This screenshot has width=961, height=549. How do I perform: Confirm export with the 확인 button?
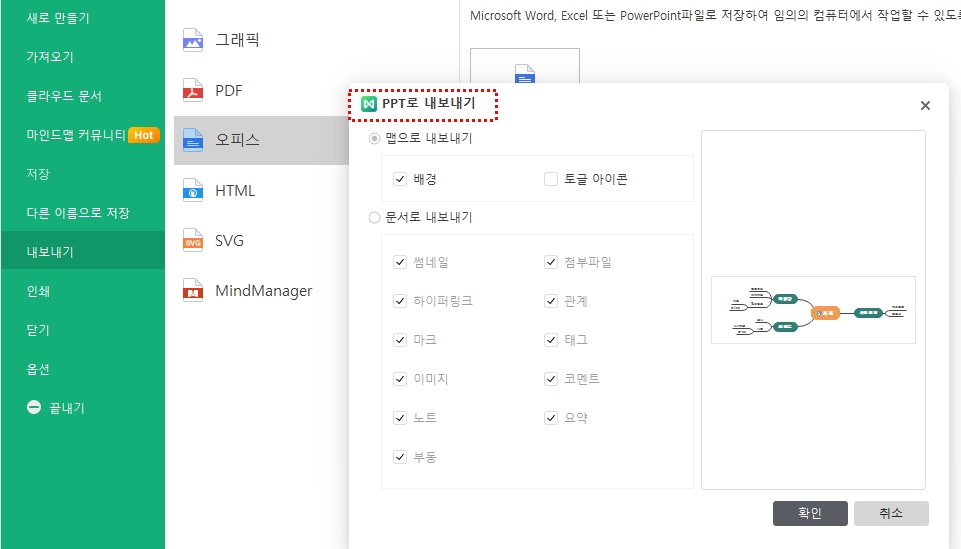coord(810,513)
